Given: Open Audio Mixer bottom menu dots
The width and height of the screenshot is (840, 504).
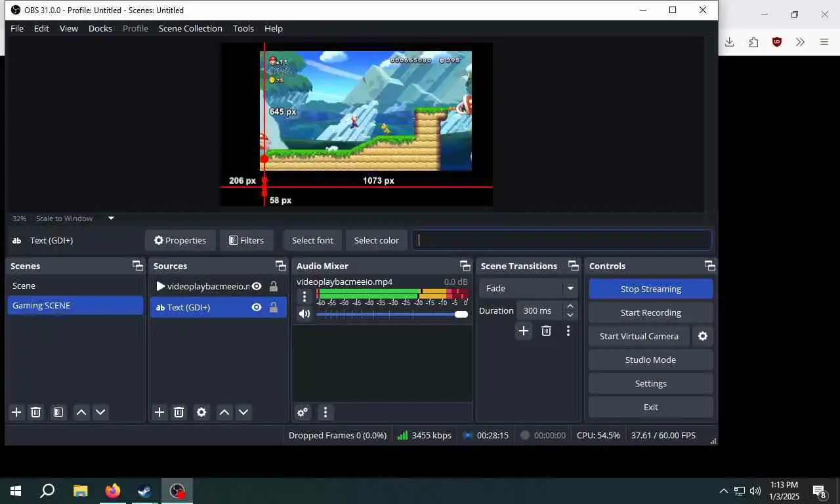Looking at the screenshot, I should tap(325, 412).
